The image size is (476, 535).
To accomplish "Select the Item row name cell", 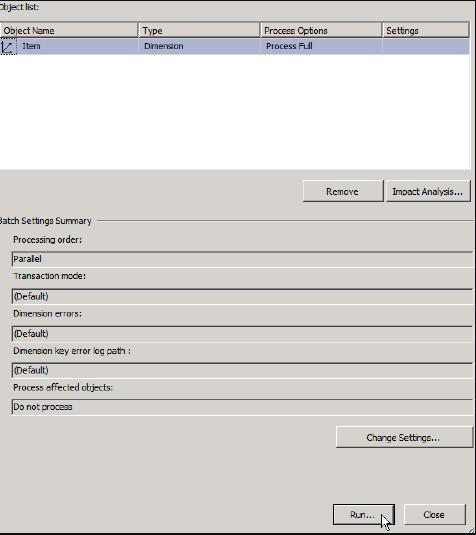I will coord(69,46).
